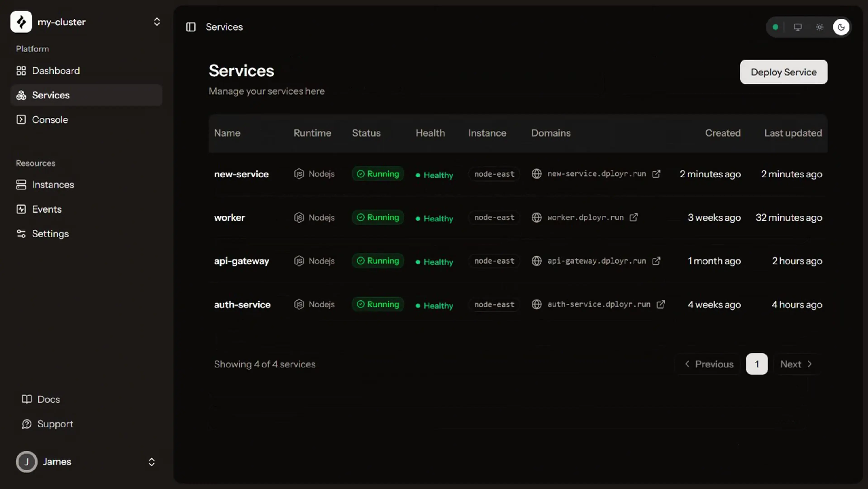This screenshot has width=868, height=489.
Task: Click node-east tag in api-gateway row
Action: 494,261
